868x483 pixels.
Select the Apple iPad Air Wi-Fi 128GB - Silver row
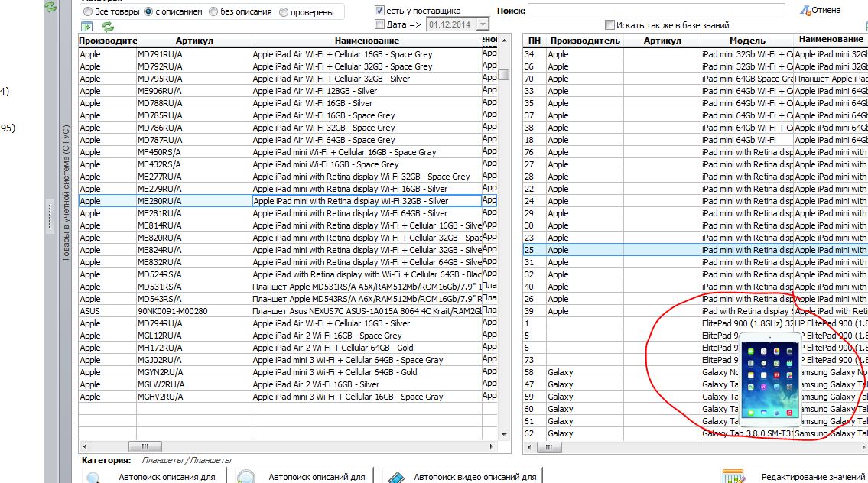point(288,91)
